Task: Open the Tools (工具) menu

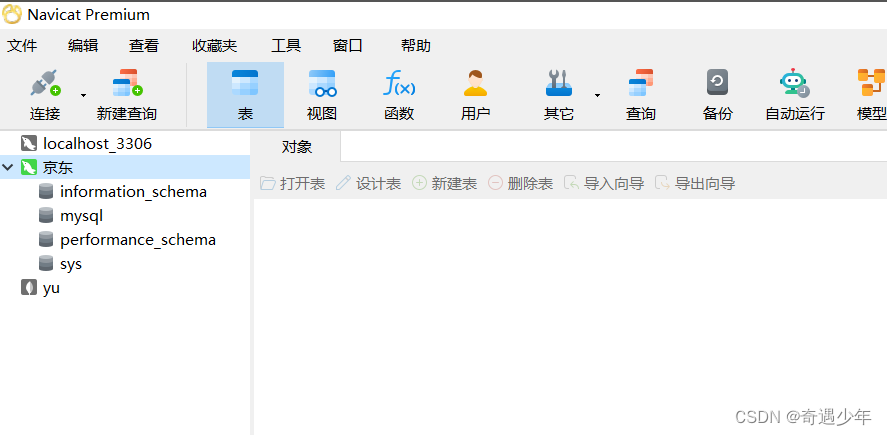Action: tap(286, 46)
